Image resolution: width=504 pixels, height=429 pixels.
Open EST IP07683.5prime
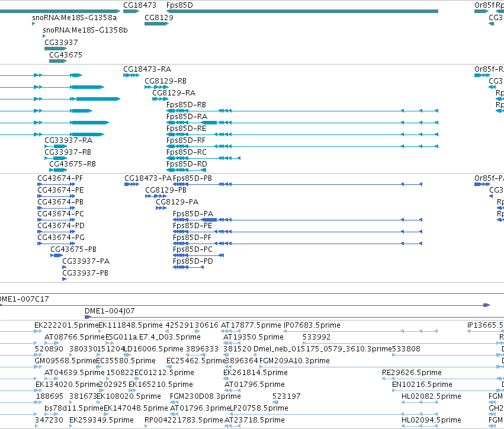(312, 325)
